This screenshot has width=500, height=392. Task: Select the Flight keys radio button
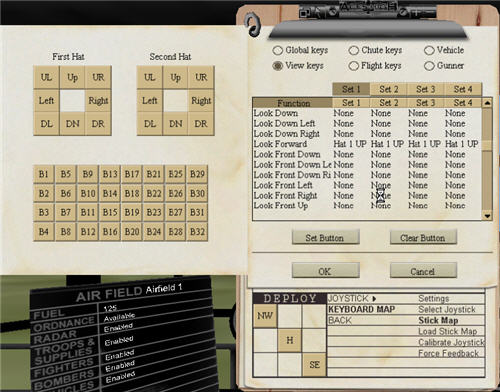click(354, 66)
